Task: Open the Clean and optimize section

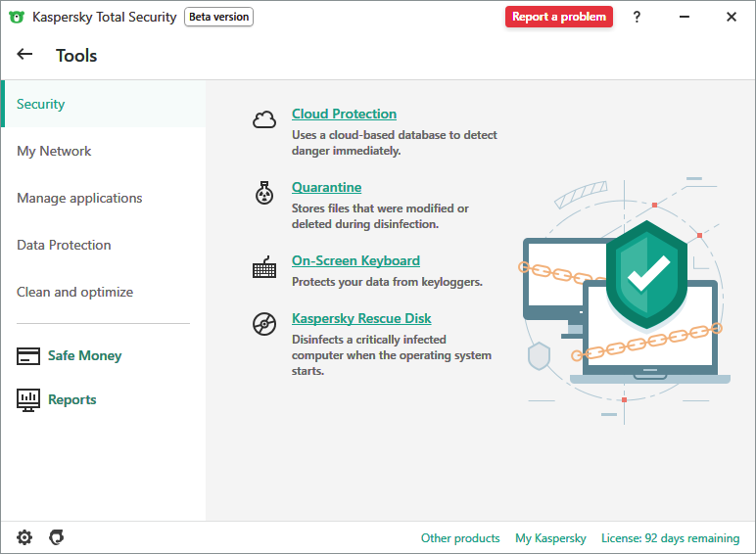Action: [x=74, y=292]
